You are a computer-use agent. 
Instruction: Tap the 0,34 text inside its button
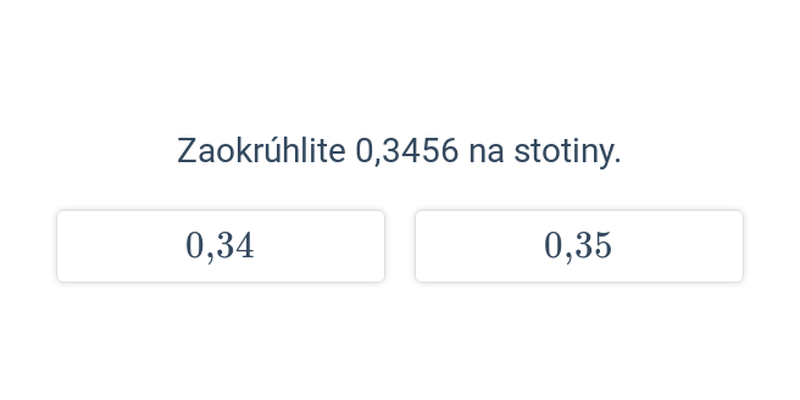[220, 246]
